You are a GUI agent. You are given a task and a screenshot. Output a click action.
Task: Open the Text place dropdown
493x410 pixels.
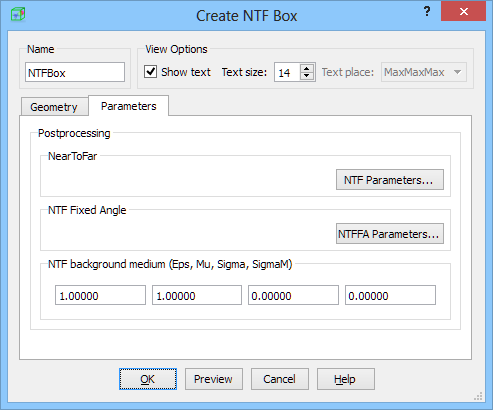point(424,72)
